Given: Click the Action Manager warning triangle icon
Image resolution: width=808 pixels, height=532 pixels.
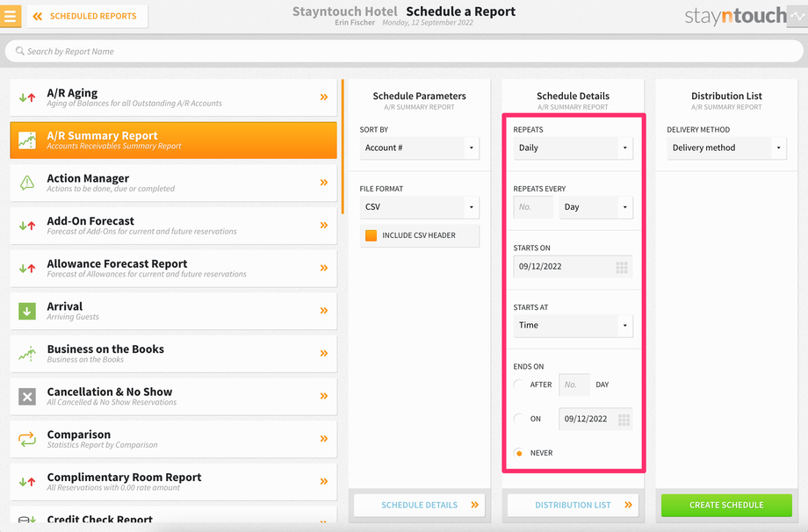Looking at the screenshot, I should click(x=27, y=183).
